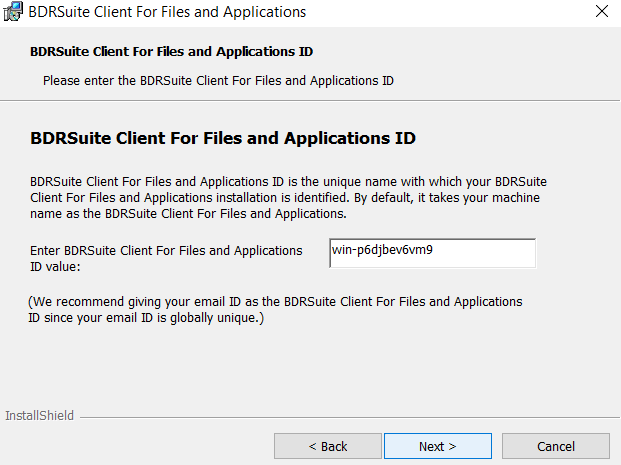Click the 'ID value:' label line

(x=55, y=267)
